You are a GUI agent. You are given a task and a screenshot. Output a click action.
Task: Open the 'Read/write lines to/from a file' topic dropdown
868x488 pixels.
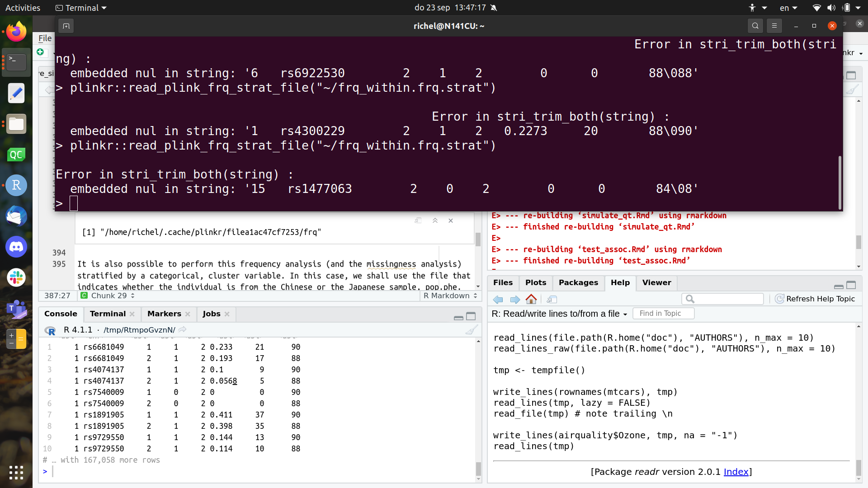pyautogui.click(x=625, y=314)
